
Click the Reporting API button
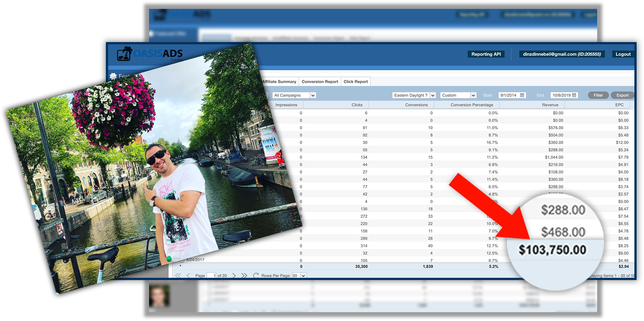486,54
